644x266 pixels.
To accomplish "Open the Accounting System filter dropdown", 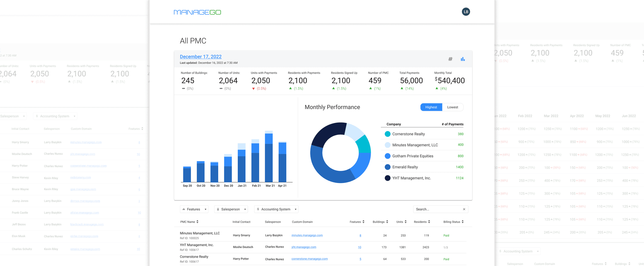I will [x=276, y=209].
